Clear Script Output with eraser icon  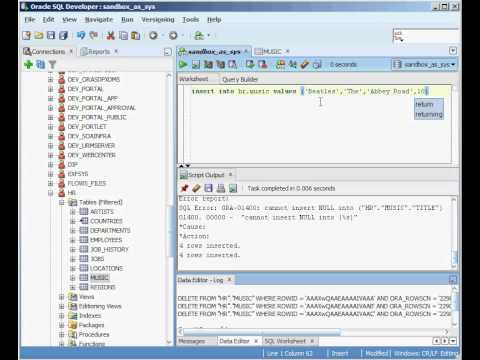(196, 188)
